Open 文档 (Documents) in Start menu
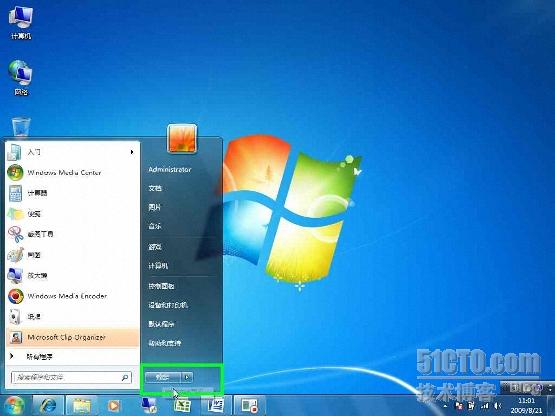Viewport: 555px width, 416px height. [x=155, y=188]
